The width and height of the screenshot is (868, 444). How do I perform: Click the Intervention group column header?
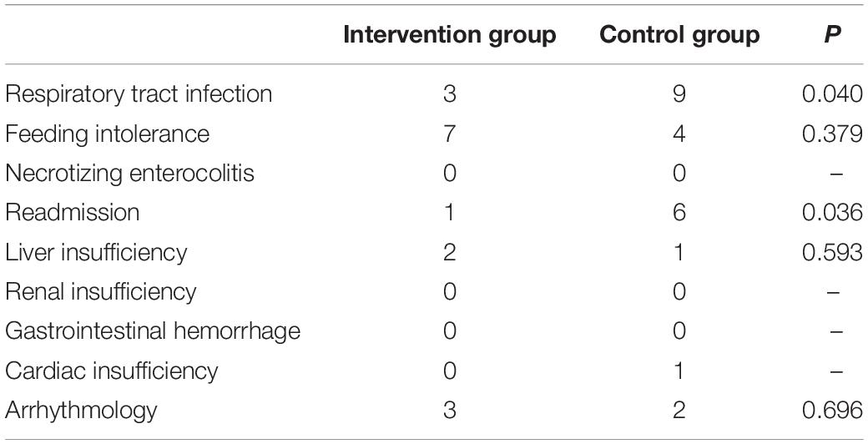[x=450, y=35]
